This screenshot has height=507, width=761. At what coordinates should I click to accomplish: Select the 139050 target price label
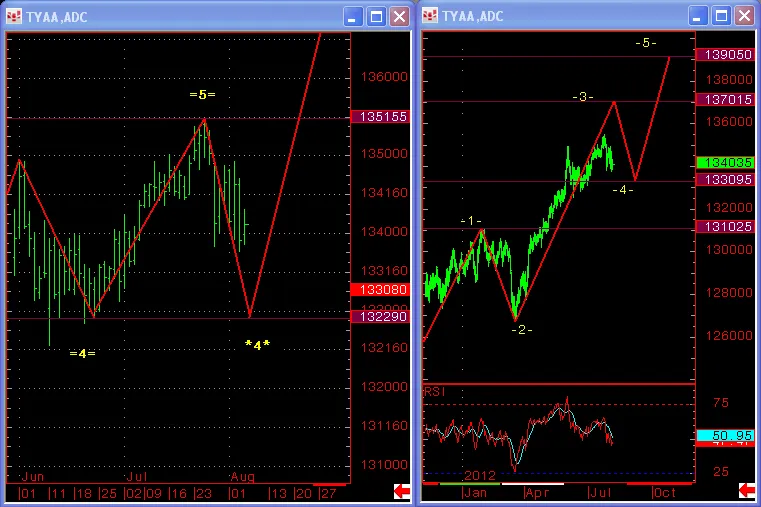coord(726,55)
